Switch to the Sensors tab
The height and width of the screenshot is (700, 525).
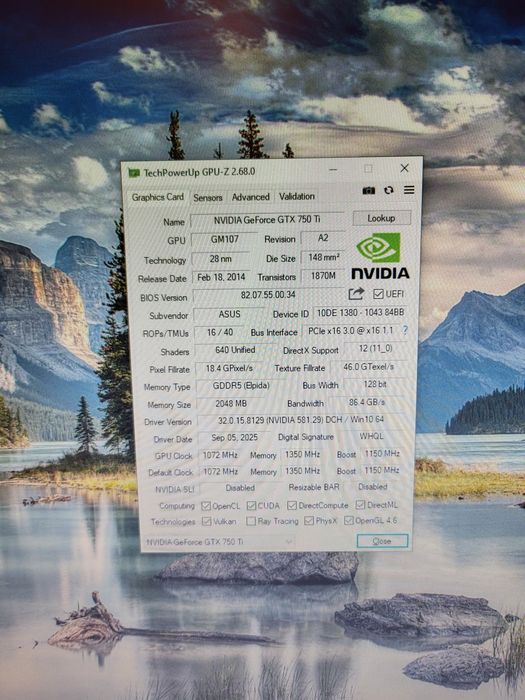208,197
